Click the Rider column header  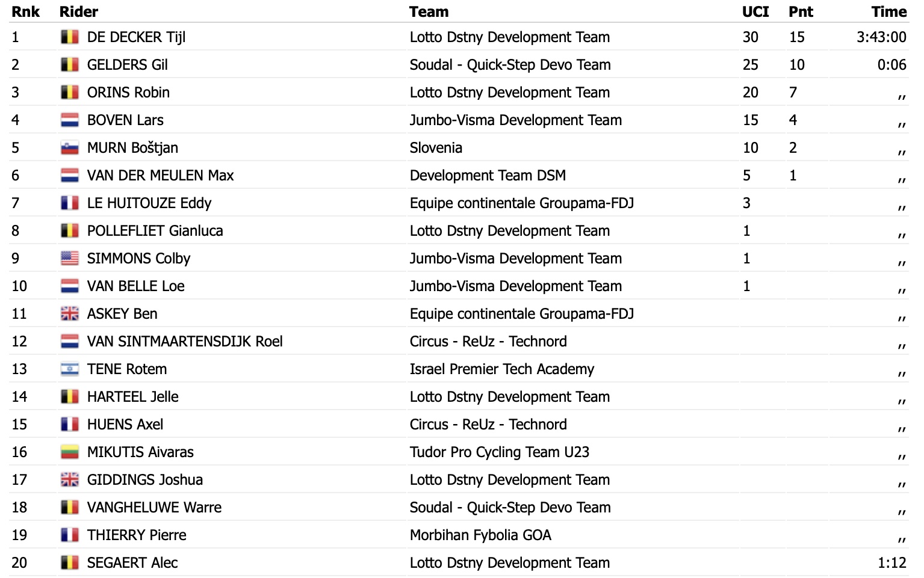[x=79, y=11]
